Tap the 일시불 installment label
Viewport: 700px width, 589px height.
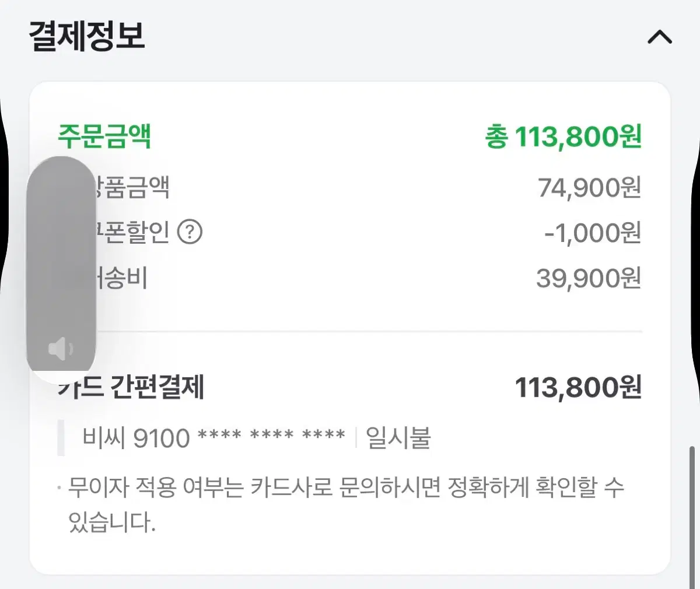point(398,437)
